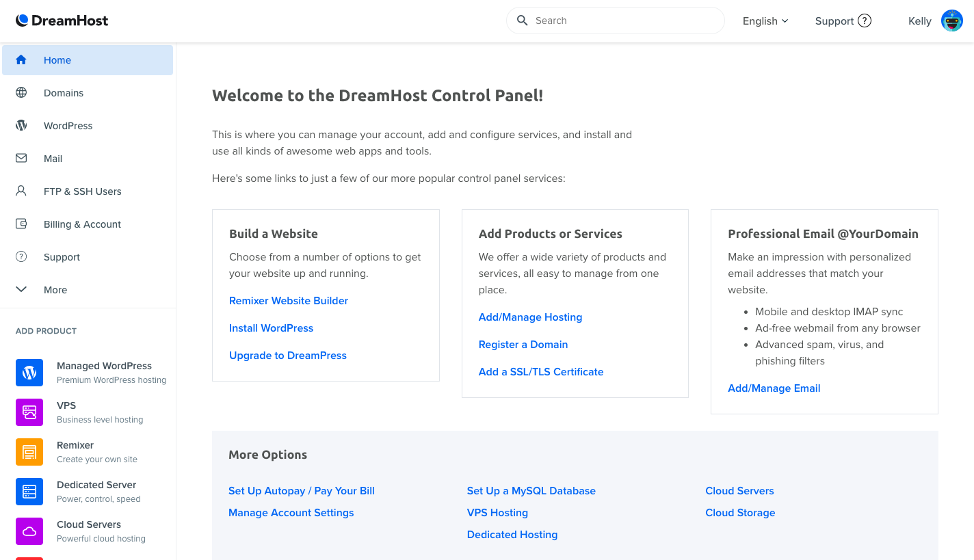Click Register a Domain link
The width and height of the screenshot is (974, 560).
523,345
